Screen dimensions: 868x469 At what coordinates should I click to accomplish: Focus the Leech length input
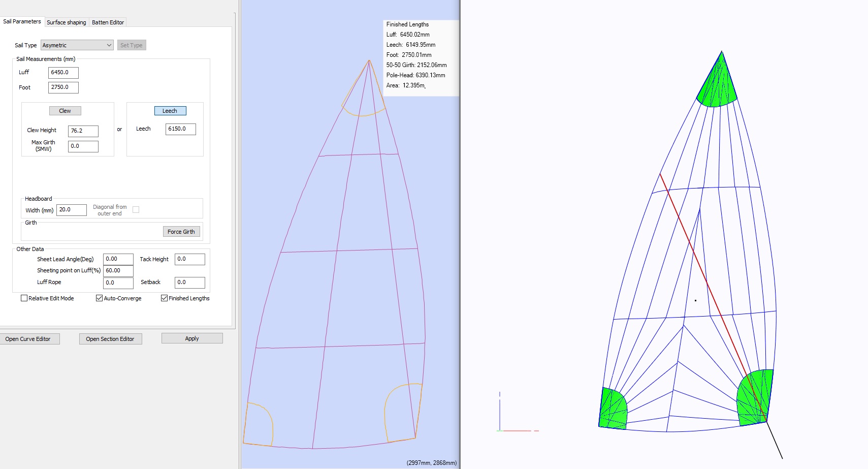pos(180,129)
